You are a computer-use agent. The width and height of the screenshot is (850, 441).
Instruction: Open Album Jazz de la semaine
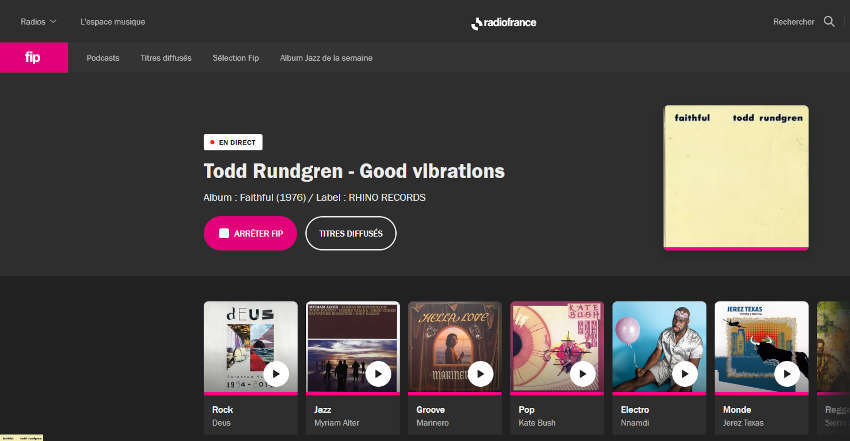(326, 58)
